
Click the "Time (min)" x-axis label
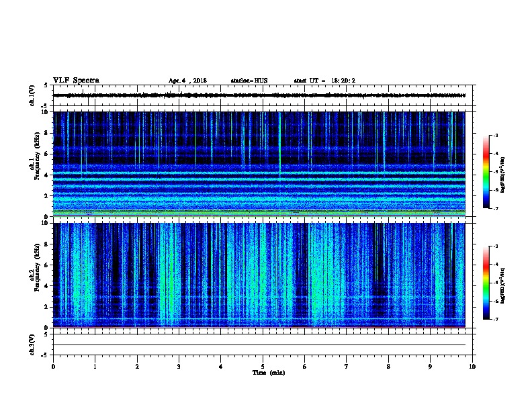coord(269,373)
